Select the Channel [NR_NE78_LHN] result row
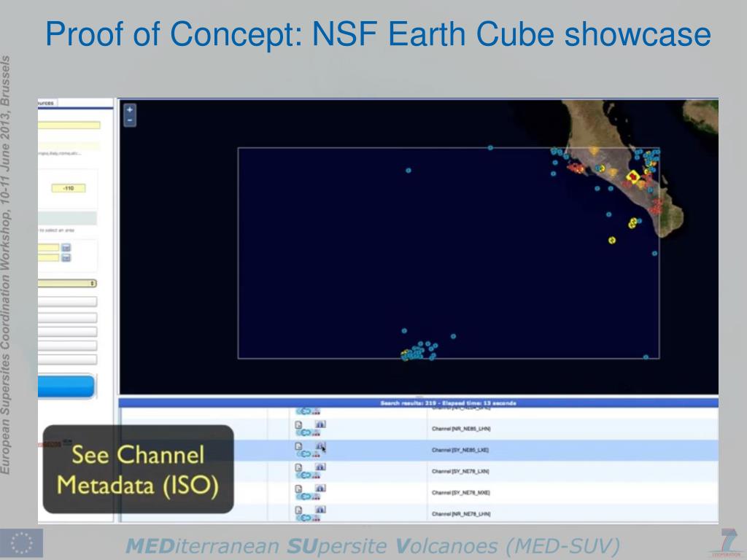The width and height of the screenshot is (747, 560). point(418,513)
